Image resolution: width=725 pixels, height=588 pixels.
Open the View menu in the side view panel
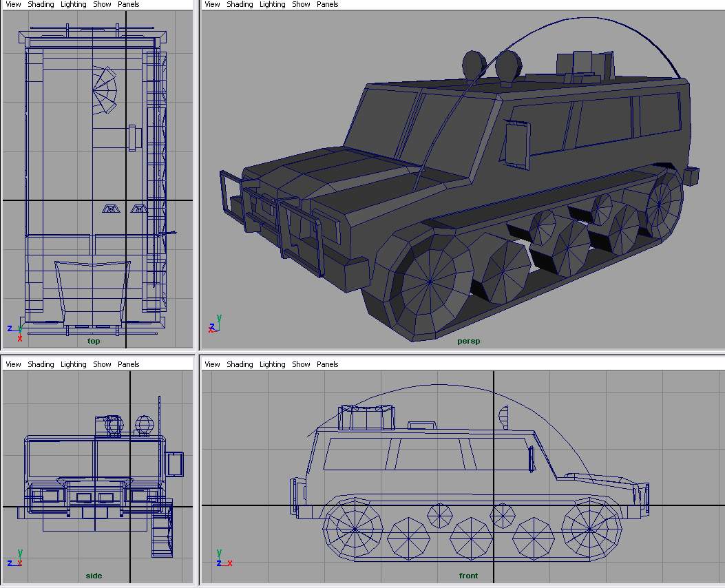[13, 364]
